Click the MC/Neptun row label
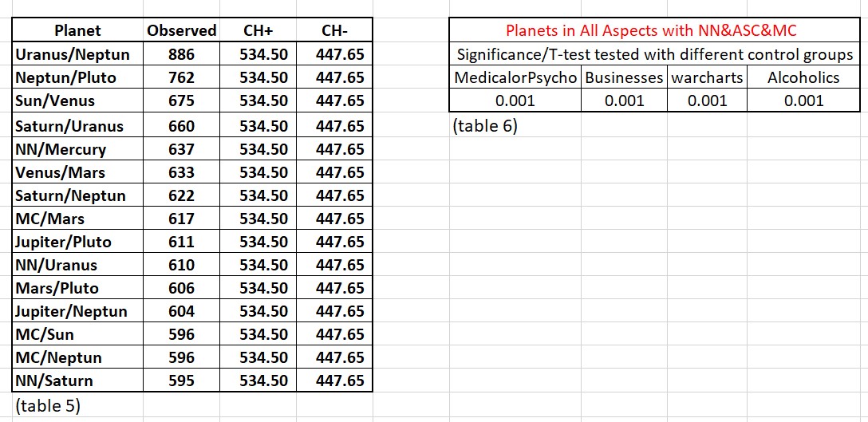 pos(77,357)
